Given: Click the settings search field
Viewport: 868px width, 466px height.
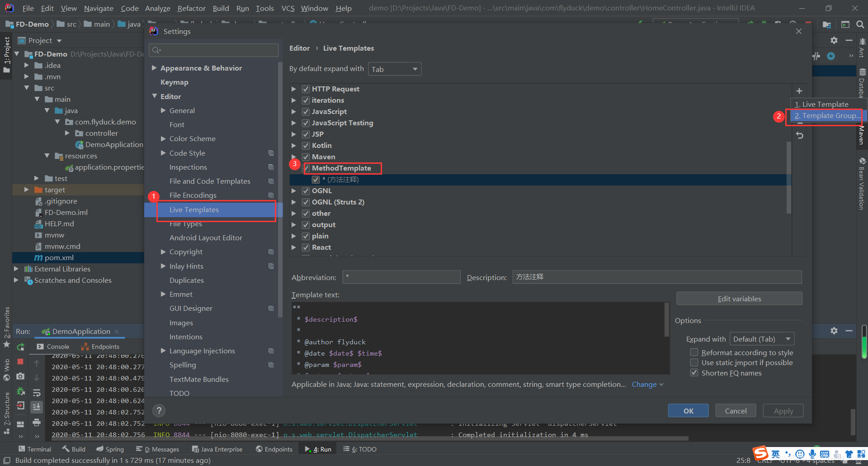Looking at the screenshot, I should click(214, 50).
